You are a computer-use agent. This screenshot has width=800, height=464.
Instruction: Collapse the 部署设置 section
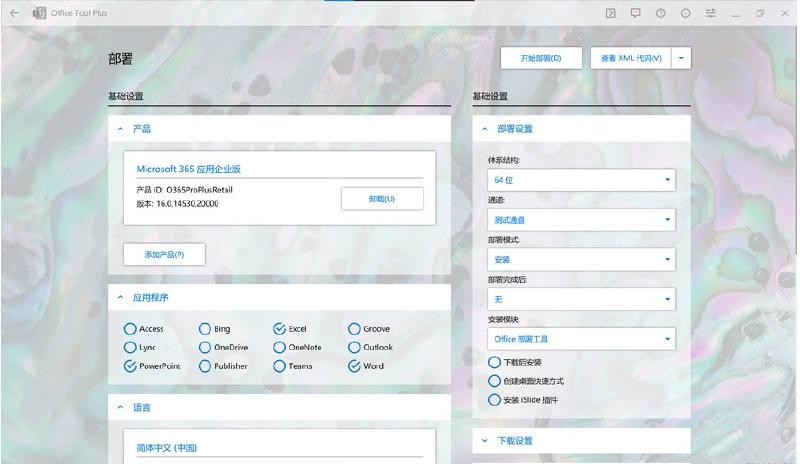point(485,129)
